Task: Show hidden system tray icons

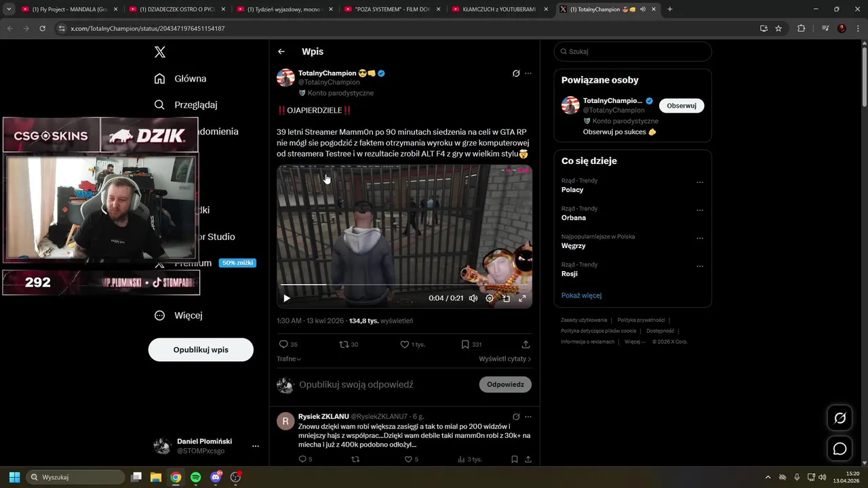Action: (x=768, y=477)
